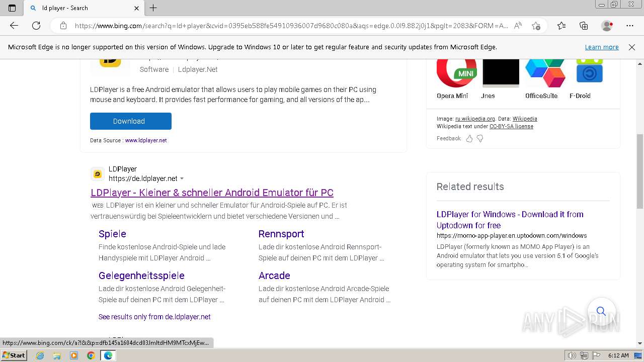Reload the page with the refresh icon

click(x=36, y=26)
